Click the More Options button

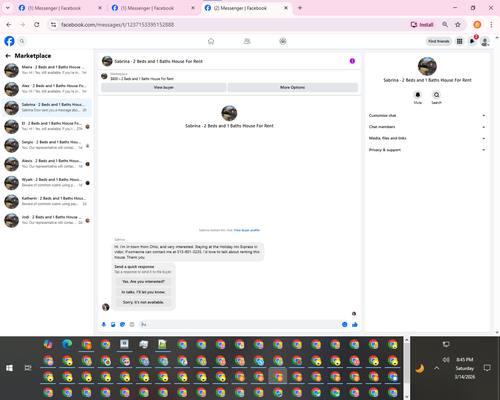pos(292,87)
